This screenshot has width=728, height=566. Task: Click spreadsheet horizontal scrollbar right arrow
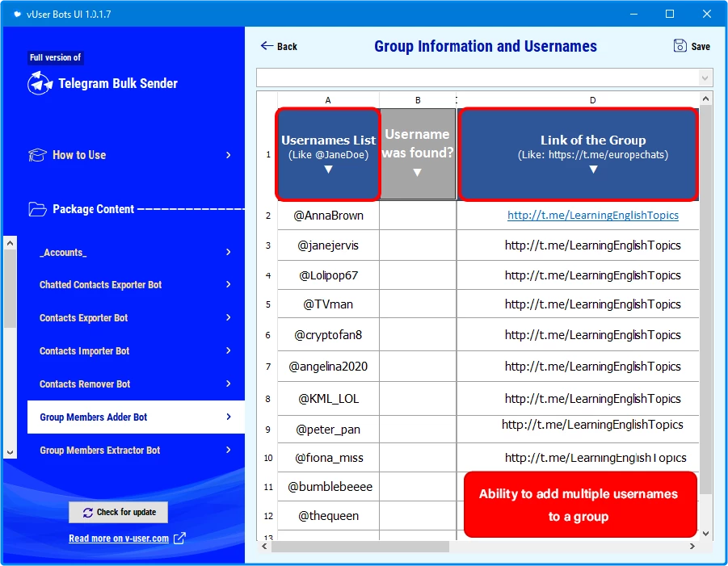pyautogui.click(x=692, y=547)
